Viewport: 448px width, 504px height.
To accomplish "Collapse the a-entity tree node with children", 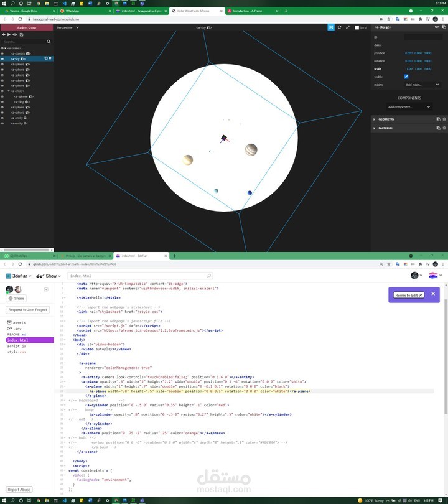I will [x=9, y=91].
